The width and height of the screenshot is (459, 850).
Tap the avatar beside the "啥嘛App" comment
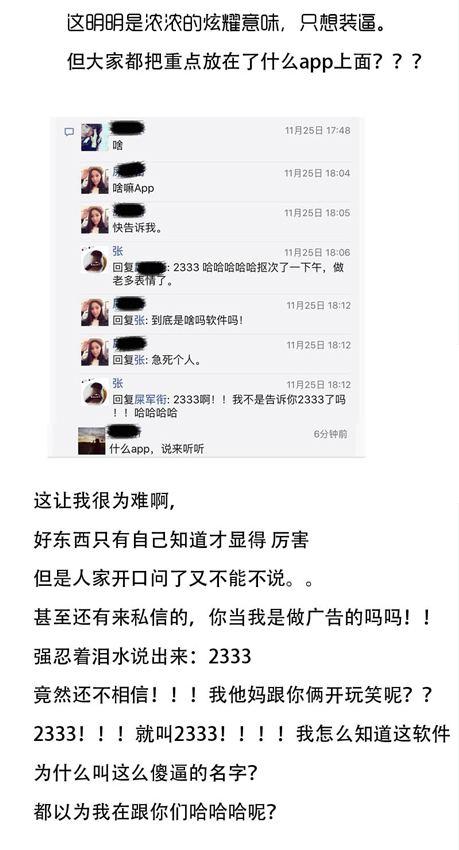pyautogui.click(x=94, y=180)
